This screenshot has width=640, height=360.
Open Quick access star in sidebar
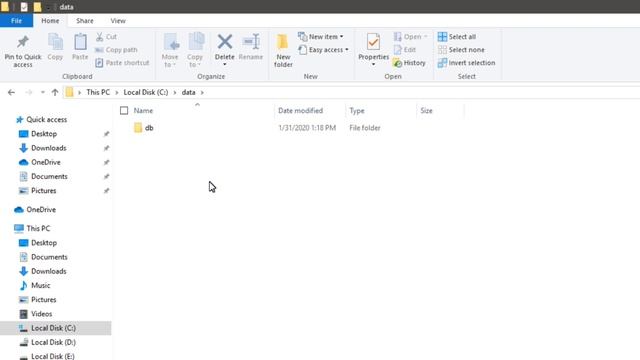tap(19, 120)
